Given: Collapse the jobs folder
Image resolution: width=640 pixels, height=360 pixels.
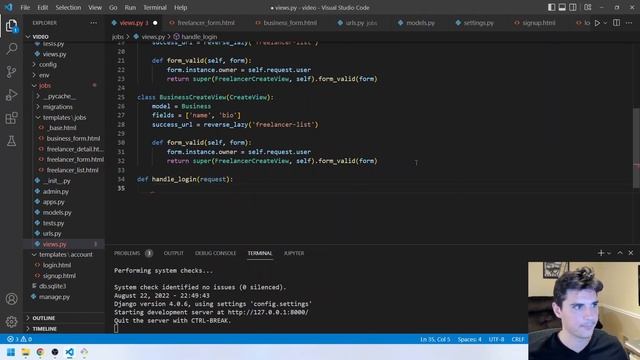Looking at the screenshot, I should [x=44, y=86].
